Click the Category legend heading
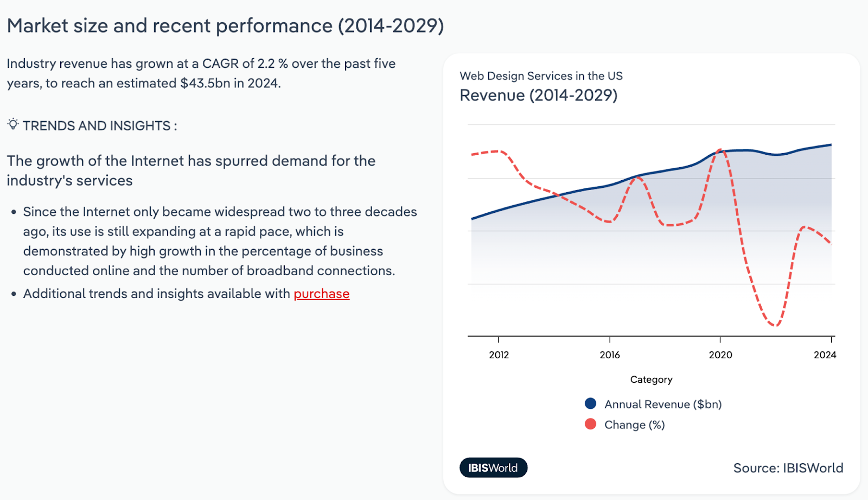 point(651,379)
